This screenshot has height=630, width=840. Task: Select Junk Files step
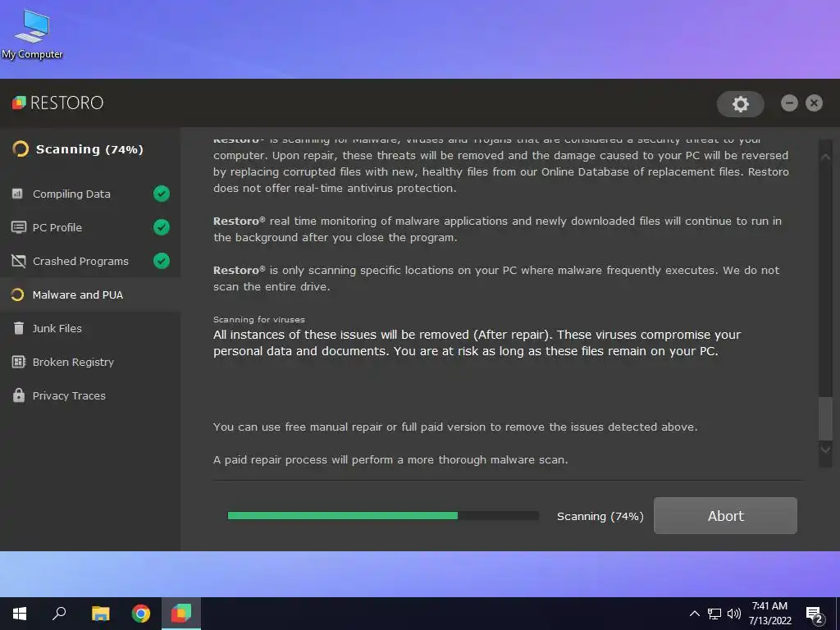coord(90,328)
